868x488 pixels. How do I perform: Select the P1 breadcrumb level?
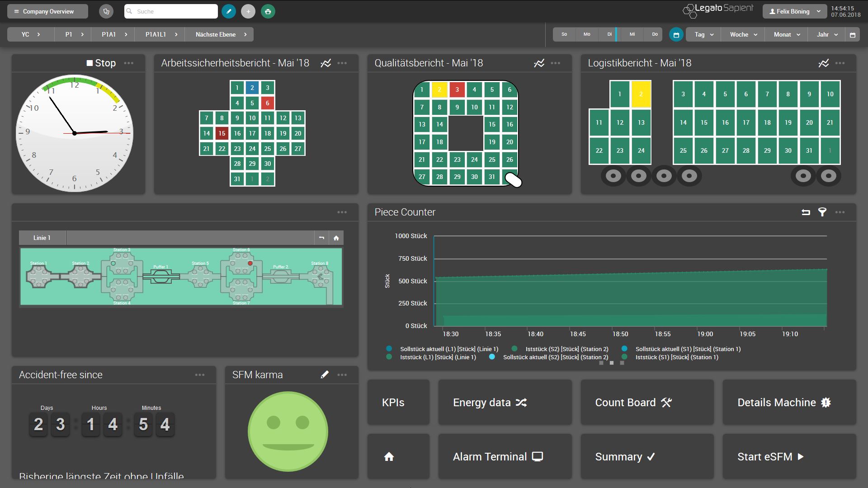pos(73,34)
